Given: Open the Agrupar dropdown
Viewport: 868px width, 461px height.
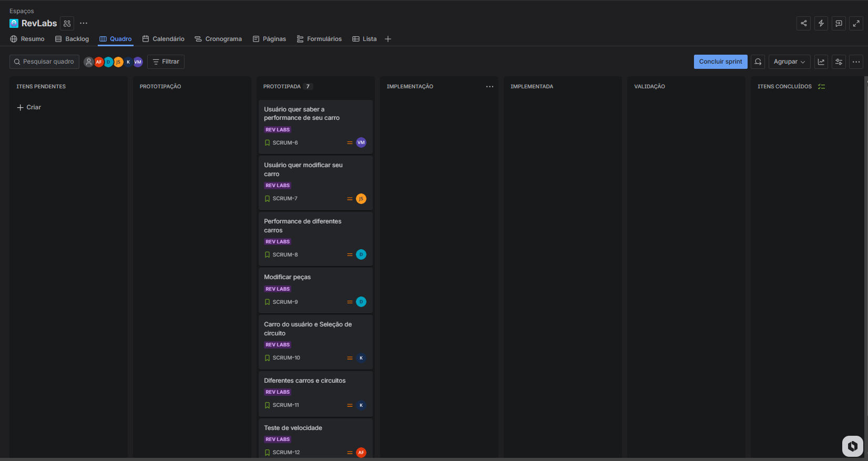Looking at the screenshot, I should (x=789, y=62).
